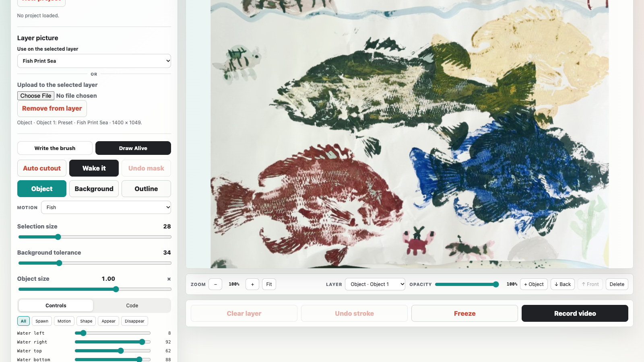Click the Water top slider
This screenshot has height=362, width=644.
click(113, 351)
